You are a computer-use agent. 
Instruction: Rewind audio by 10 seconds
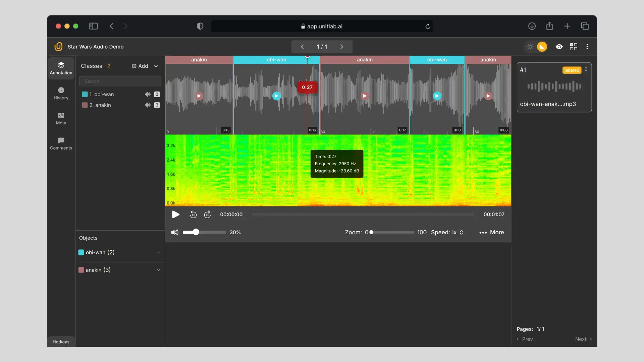(193, 215)
